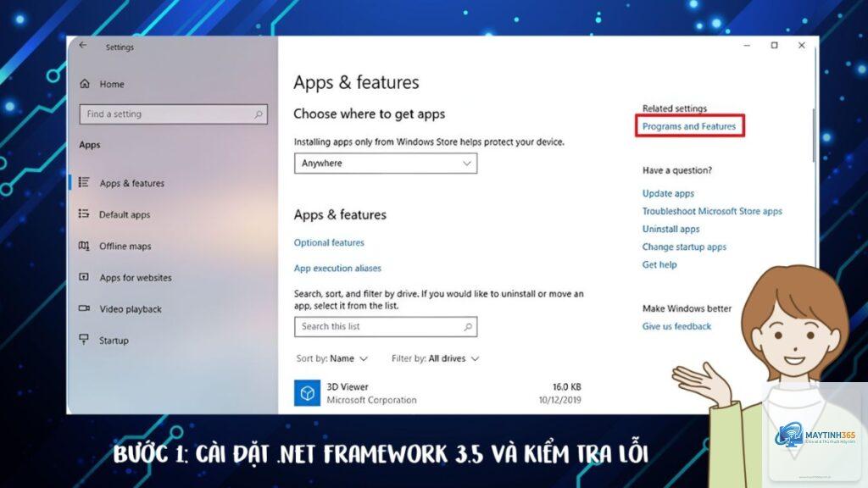The height and width of the screenshot is (488, 868).
Task: Click the Video playback camera icon
Action: pos(84,308)
